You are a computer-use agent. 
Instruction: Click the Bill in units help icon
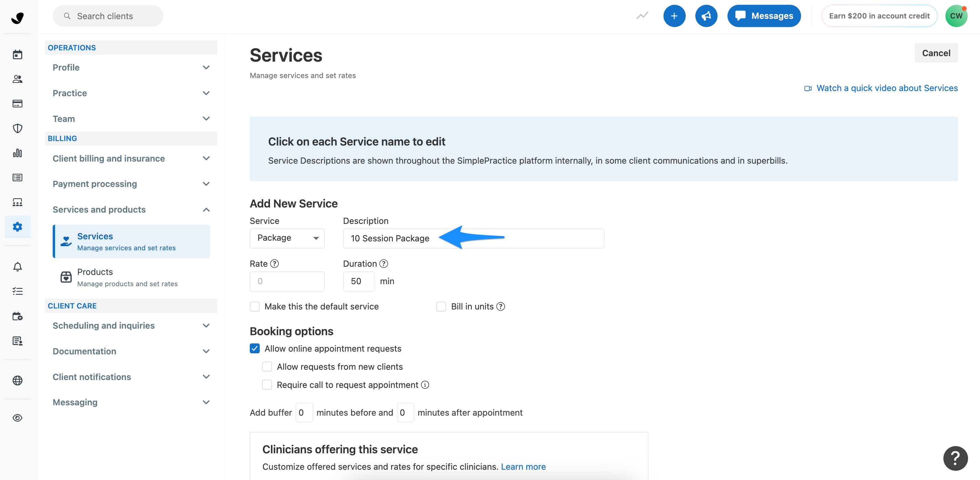501,306
